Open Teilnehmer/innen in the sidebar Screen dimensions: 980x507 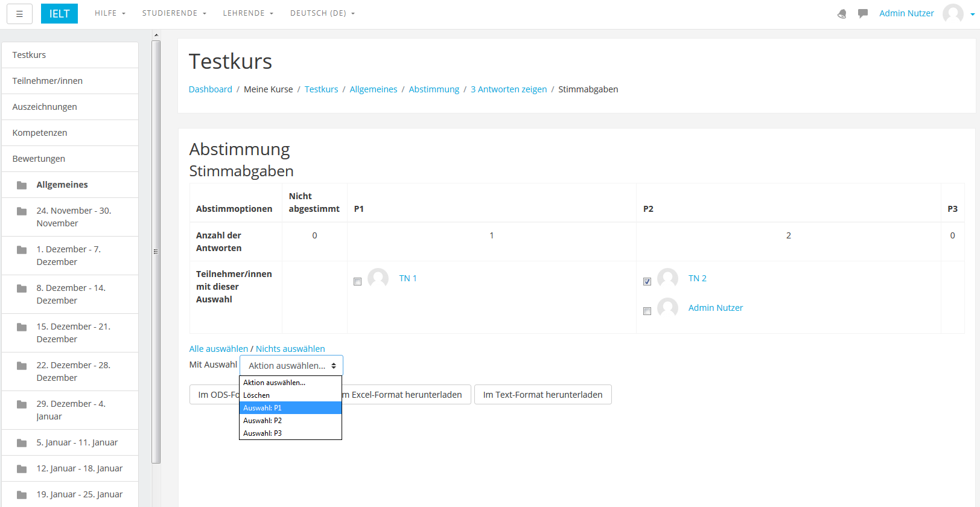(x=48, y=81)
